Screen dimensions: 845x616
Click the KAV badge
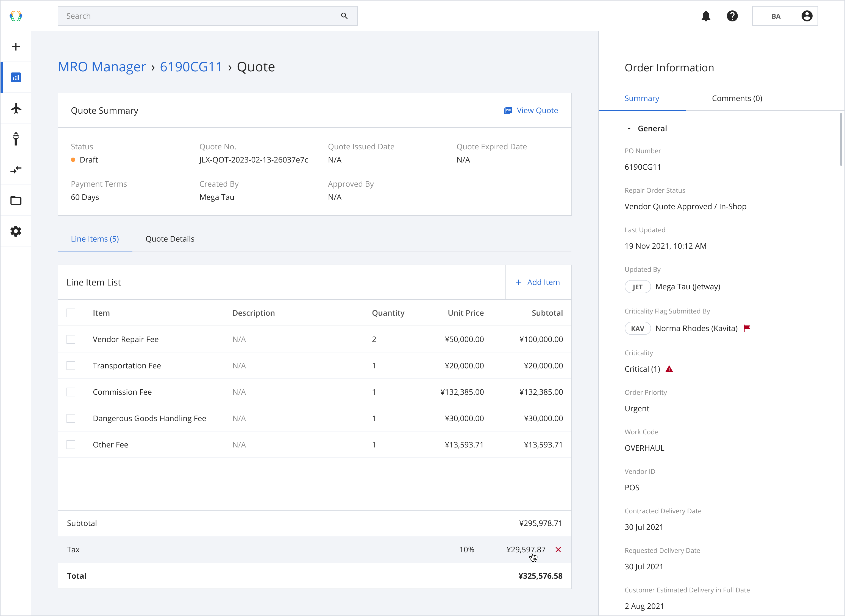click(x=637, y=329)
